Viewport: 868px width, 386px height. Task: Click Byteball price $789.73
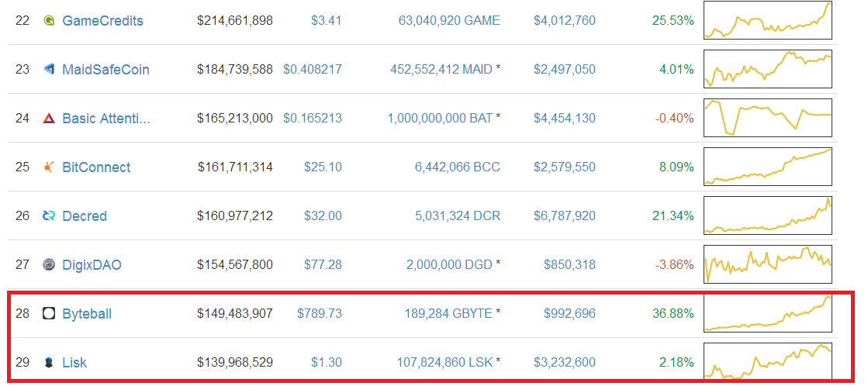(x=320, y=314)
